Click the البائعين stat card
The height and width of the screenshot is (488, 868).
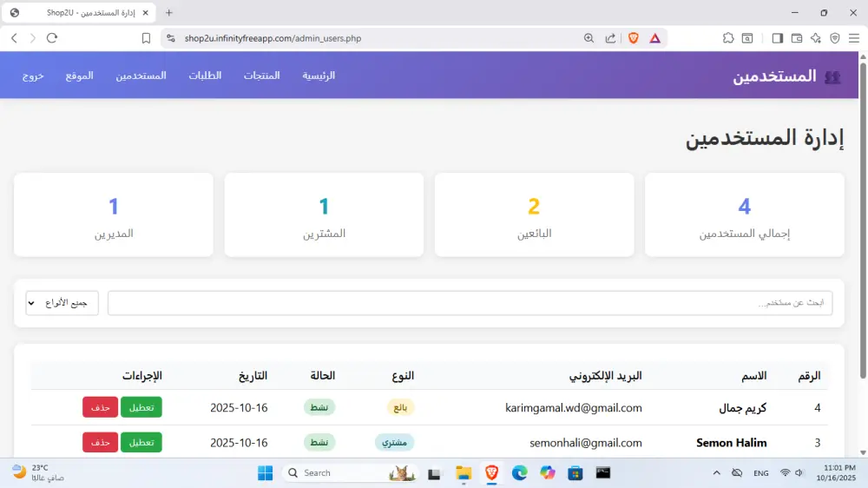click(534, 215)
